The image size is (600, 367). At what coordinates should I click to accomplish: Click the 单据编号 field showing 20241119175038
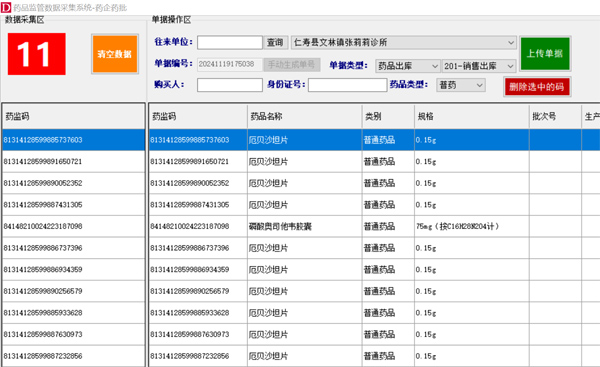(230, 64)
